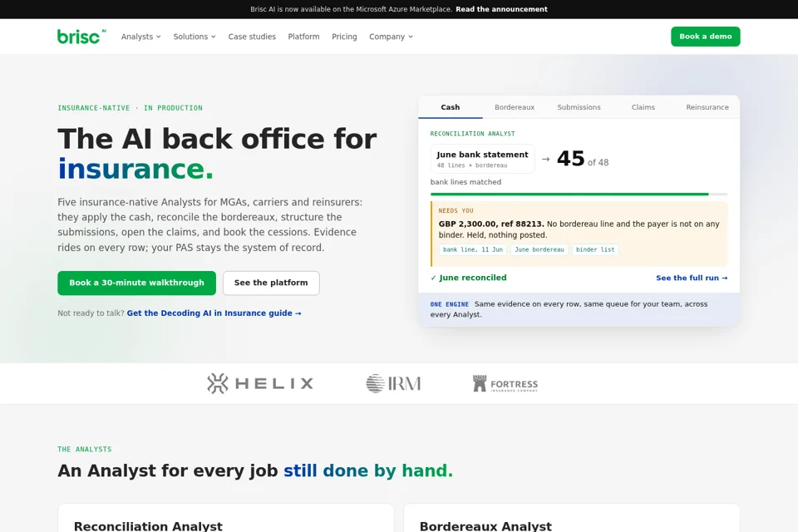Click the IRM logo
798x532 pixels.
click(x=393, y=383)
